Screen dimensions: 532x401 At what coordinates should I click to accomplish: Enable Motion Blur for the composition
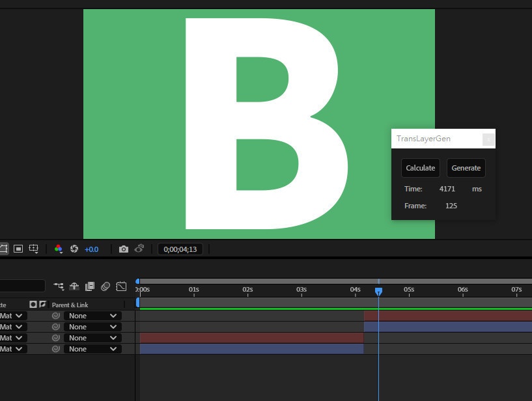pyautogui.click(x=105, y=285)
